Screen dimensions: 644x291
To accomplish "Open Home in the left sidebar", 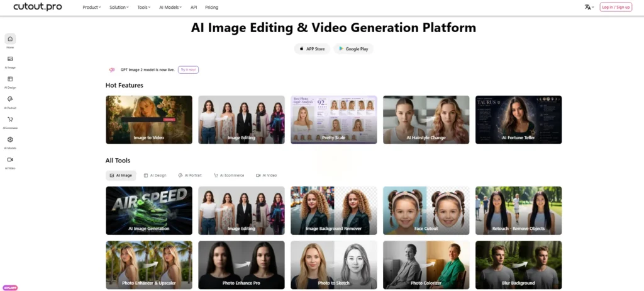I will tap(10, 41).
